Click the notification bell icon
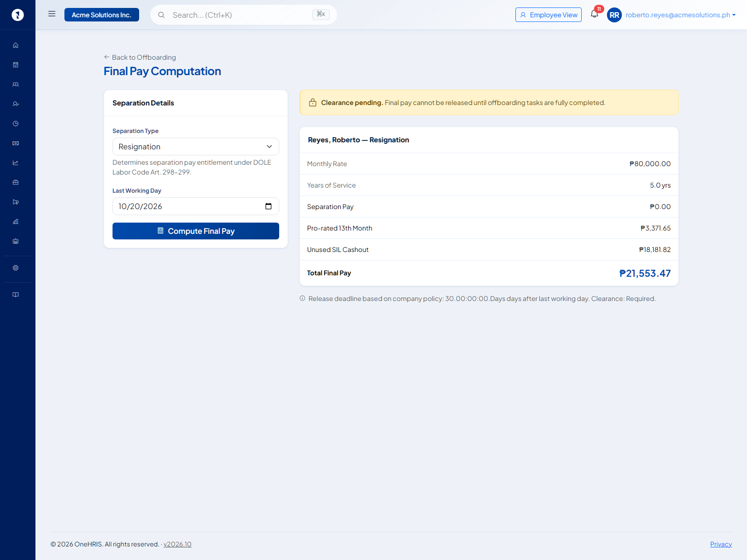The height and width of the screenshot is (560, 747). [x=594, y=14]
